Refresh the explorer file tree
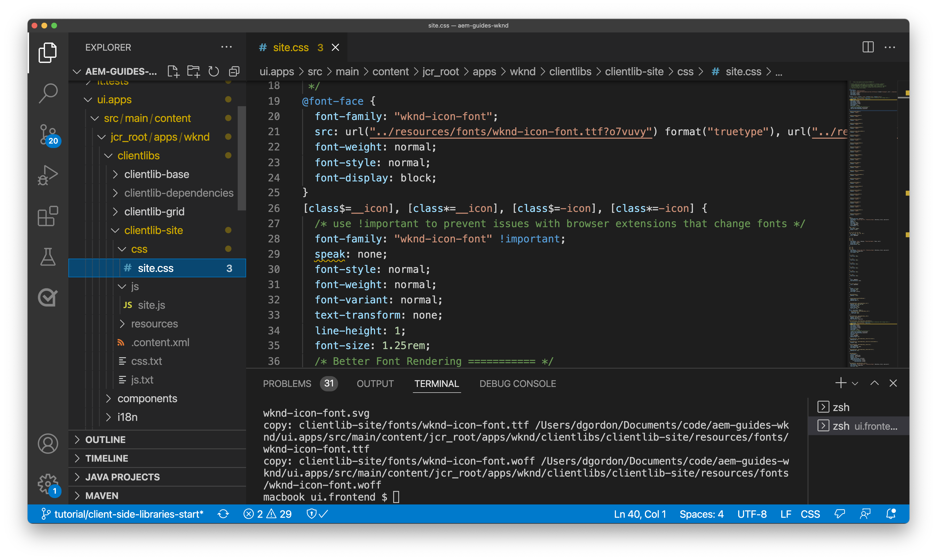This screenshot has width=937, height=560. click(214, 71)
